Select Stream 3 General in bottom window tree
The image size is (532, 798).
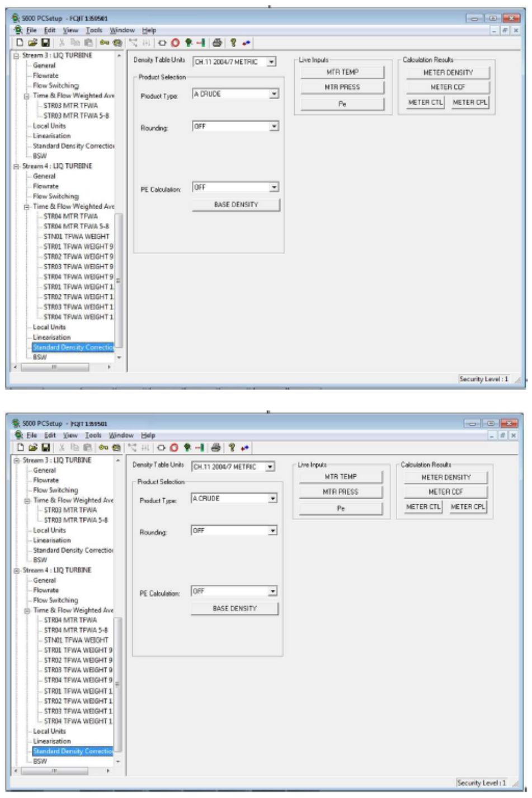[44, 471]
